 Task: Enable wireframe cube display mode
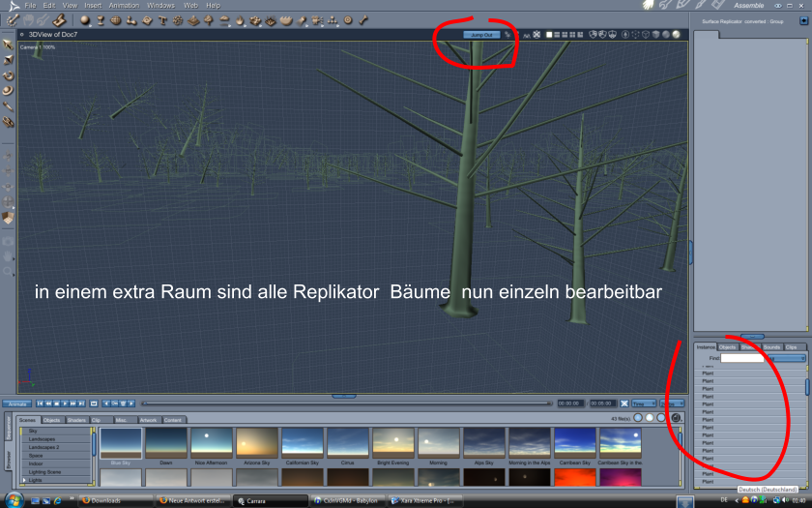point(646,35)
